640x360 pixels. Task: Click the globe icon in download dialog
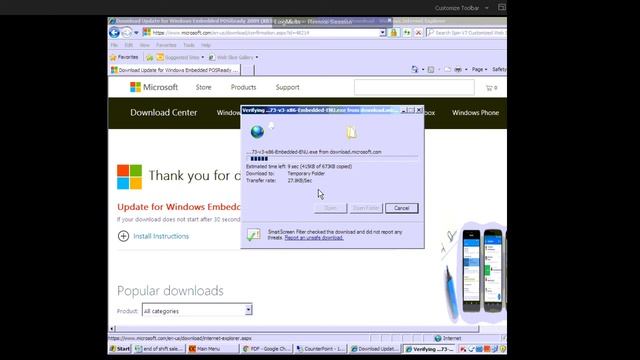pos(257,131)
